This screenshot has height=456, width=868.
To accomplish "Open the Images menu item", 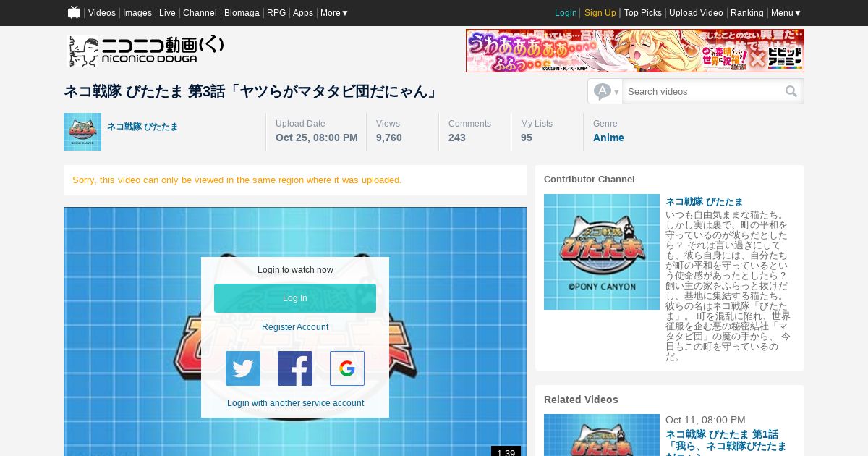I will click(x=137, y=13).
